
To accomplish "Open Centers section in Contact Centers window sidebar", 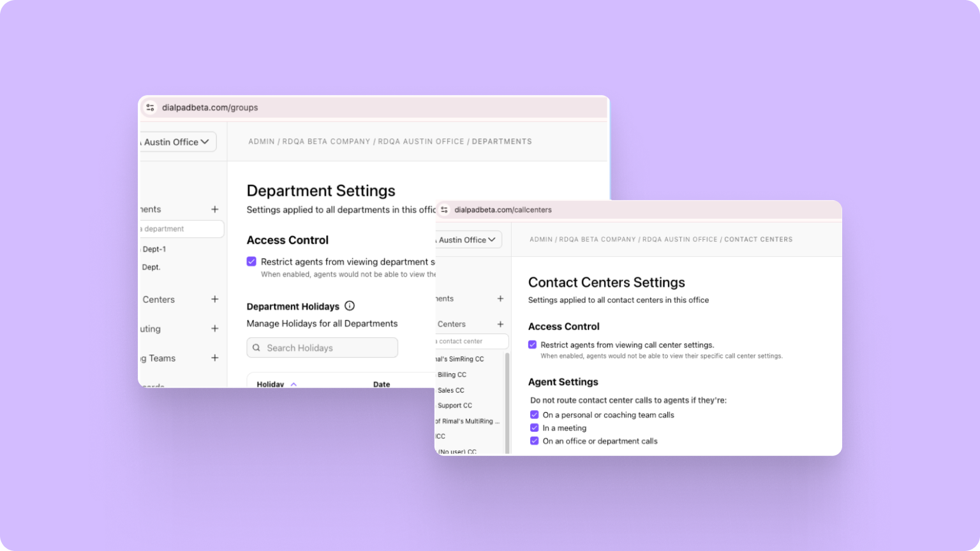I will click(x=451, y=324).
